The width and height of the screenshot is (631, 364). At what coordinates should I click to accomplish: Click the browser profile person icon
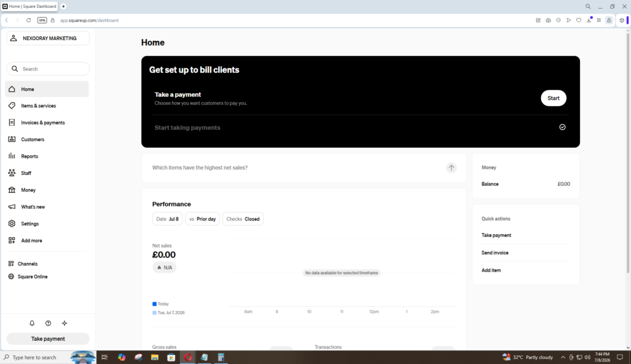tap(609, 20)
